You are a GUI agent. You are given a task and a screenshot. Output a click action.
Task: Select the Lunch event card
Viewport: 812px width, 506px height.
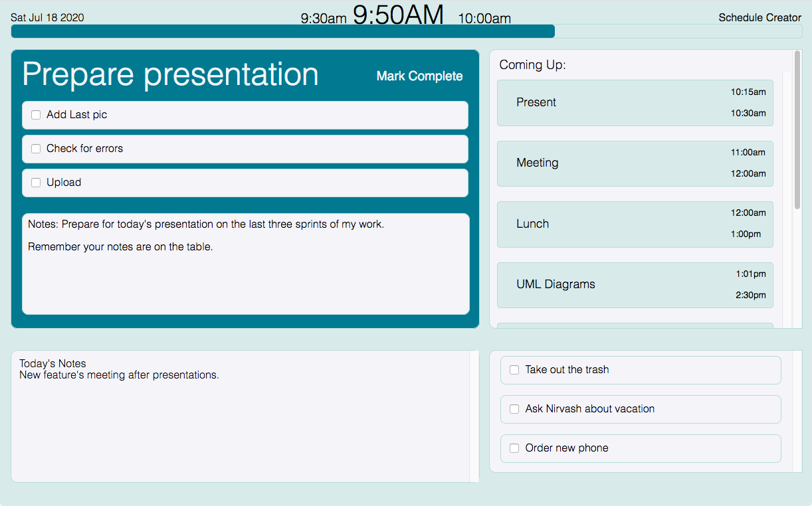tap(635, 224)
